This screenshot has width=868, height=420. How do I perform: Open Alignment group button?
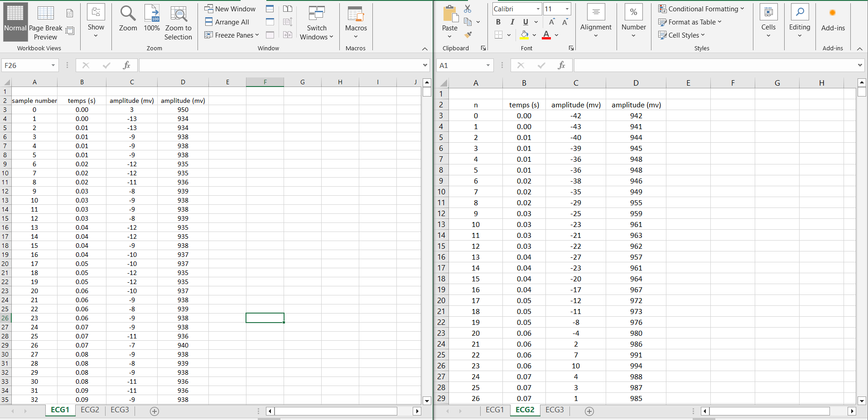(596, 21)
